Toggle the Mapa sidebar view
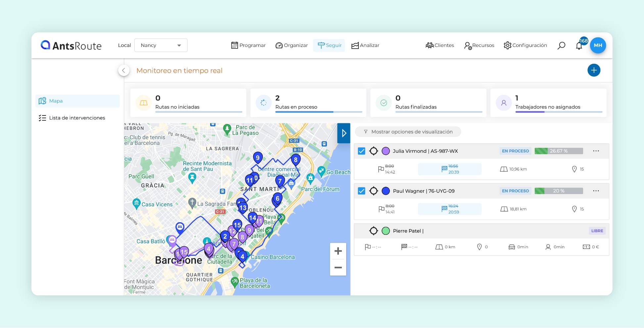The image size is (644, 328). pos(77,101)
